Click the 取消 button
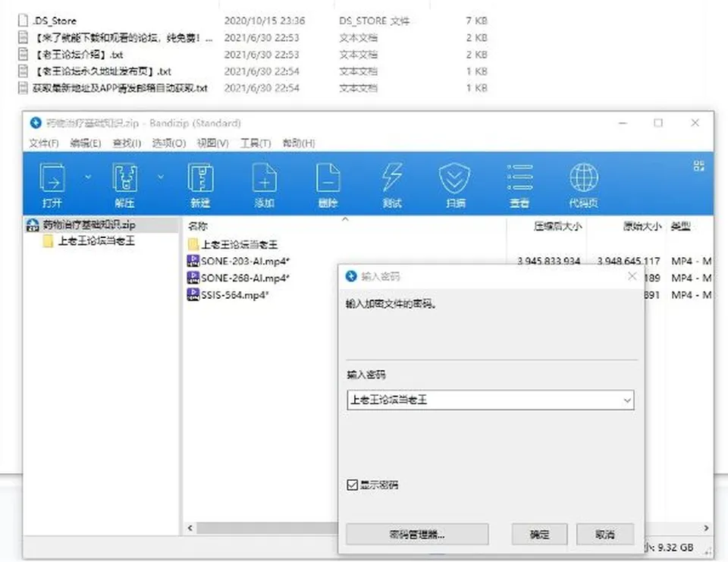The width and height of the screenshot is (728, 562). click(605, 535)
